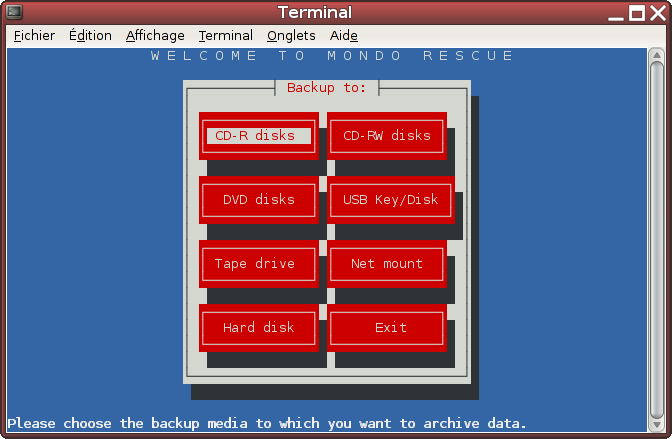Select the Tape drive button
The image size is (672, 439).
(255, 263)
